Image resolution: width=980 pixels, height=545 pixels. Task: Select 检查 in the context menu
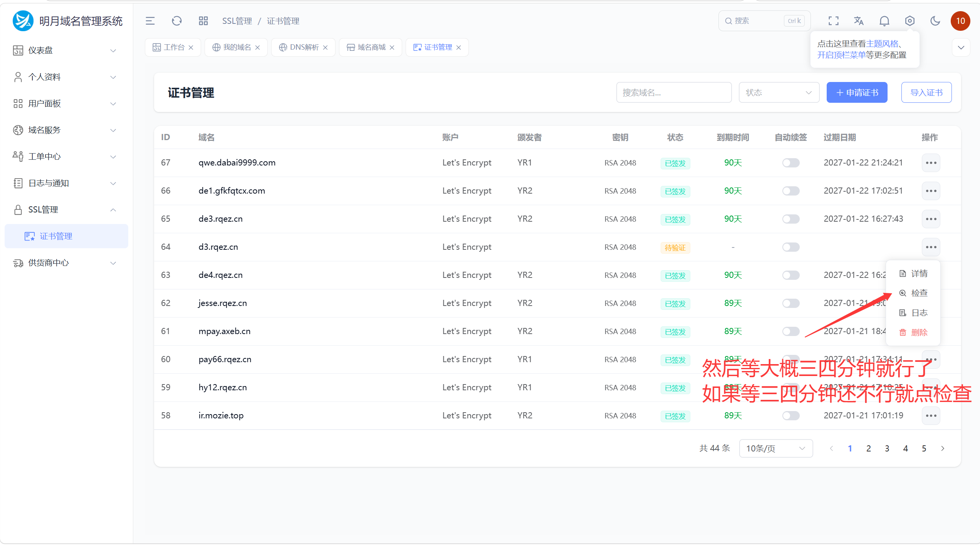[913, 293]
